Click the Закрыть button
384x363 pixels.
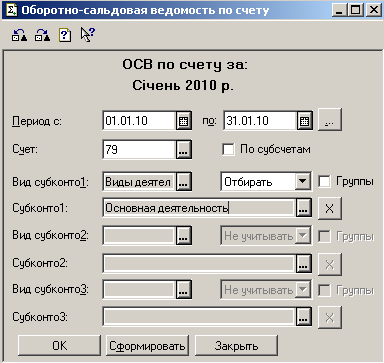[x=236, y=346]
